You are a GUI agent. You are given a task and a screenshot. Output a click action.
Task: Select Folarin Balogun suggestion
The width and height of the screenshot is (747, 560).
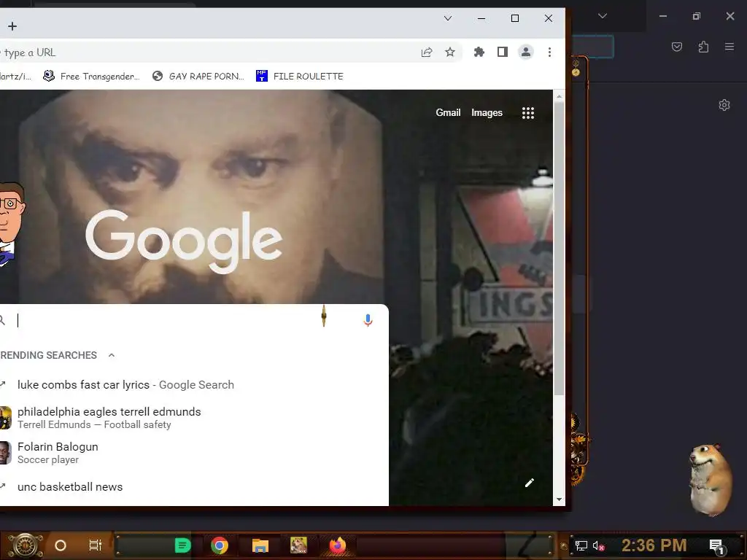click(x=194, y=453)
